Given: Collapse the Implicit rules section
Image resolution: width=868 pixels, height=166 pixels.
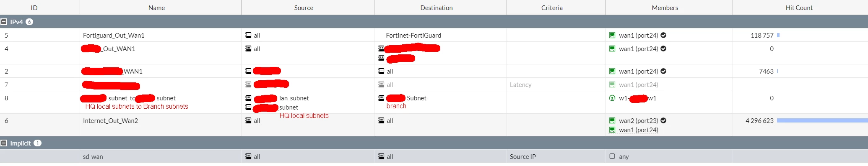Looking at the screenshot, I should coord(4,143).
